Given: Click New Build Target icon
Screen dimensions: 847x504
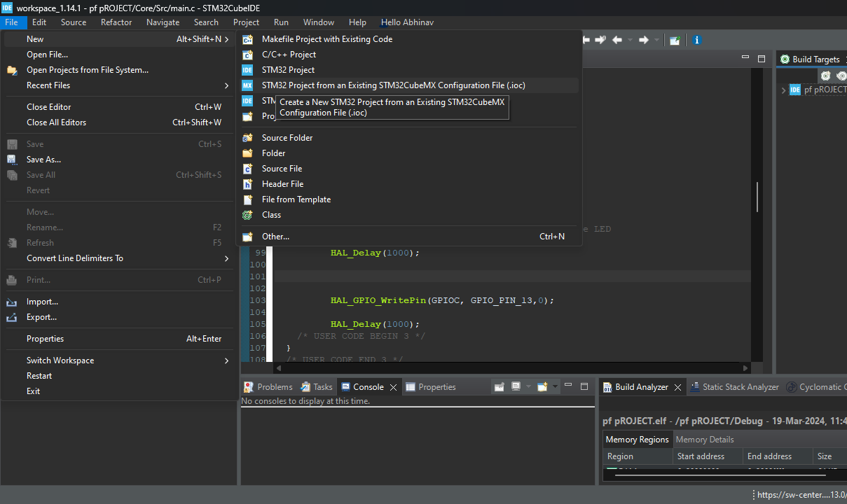Looking at the screenshot, I should pyautogui.click(x=826, y=75).
